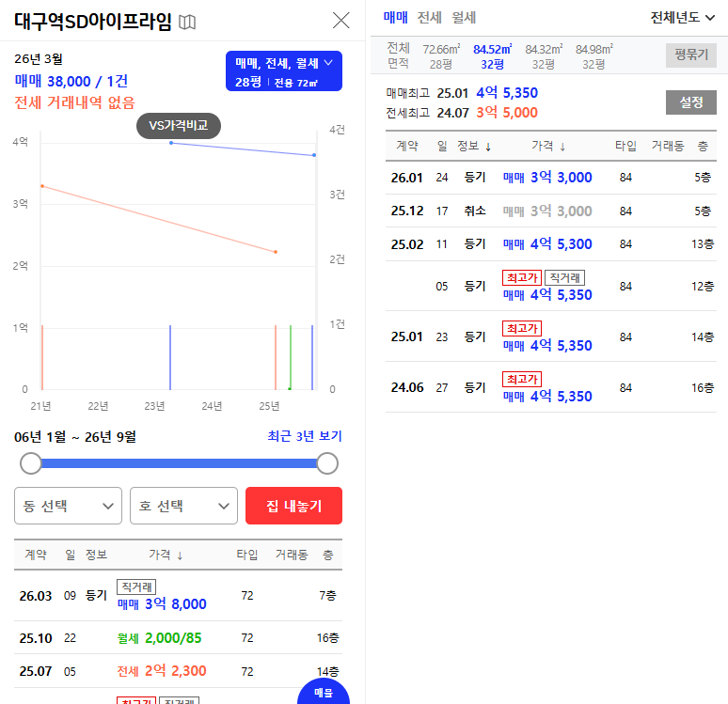The width and height of the screenshot is (728, 704).
Task: Click the 전세최고 3억 5,000 value
Action: [x=507, y=112]
